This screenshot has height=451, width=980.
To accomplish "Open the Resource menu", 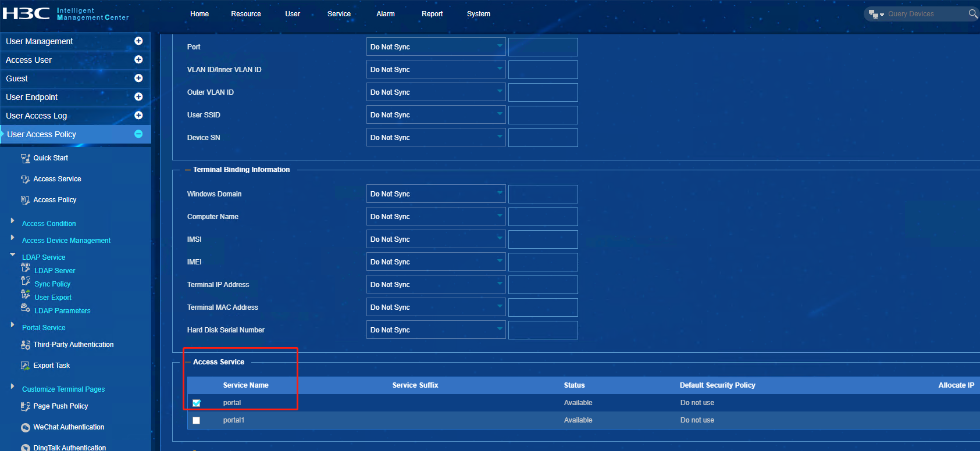I will pyautogui.click(x=246, y=14).
